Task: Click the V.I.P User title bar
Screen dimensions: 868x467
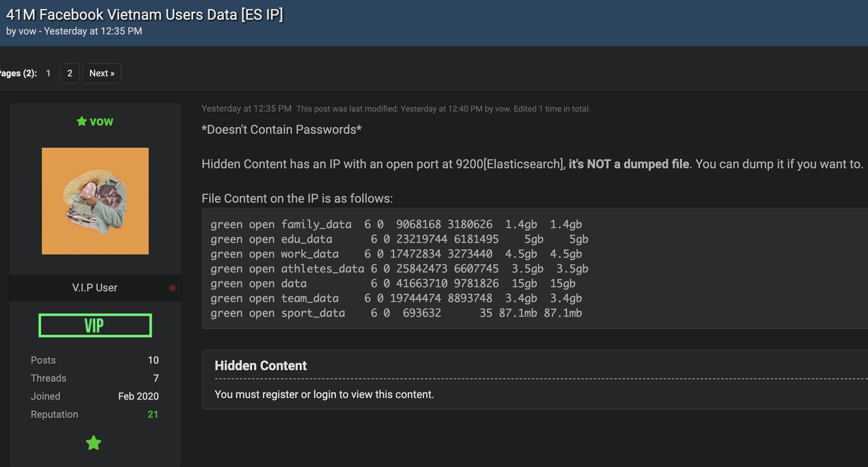Action: pyautogui.click(x=95, y=288)
